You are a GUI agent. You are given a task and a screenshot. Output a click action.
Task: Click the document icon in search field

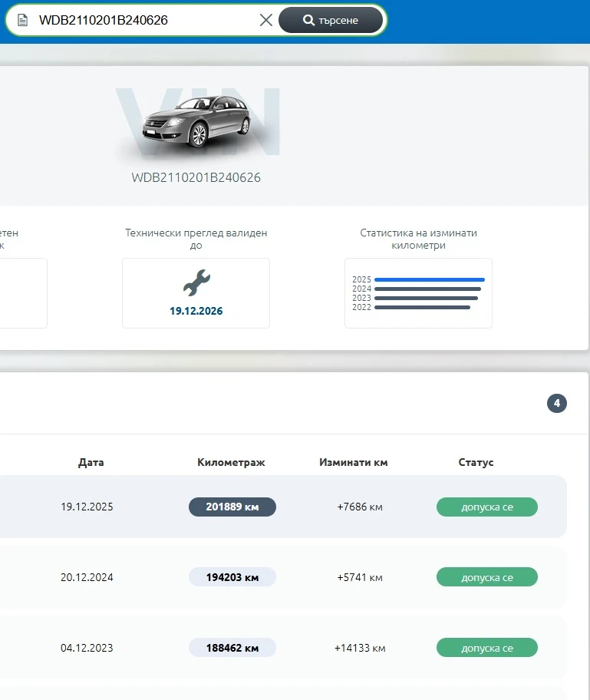pos(23,20)
